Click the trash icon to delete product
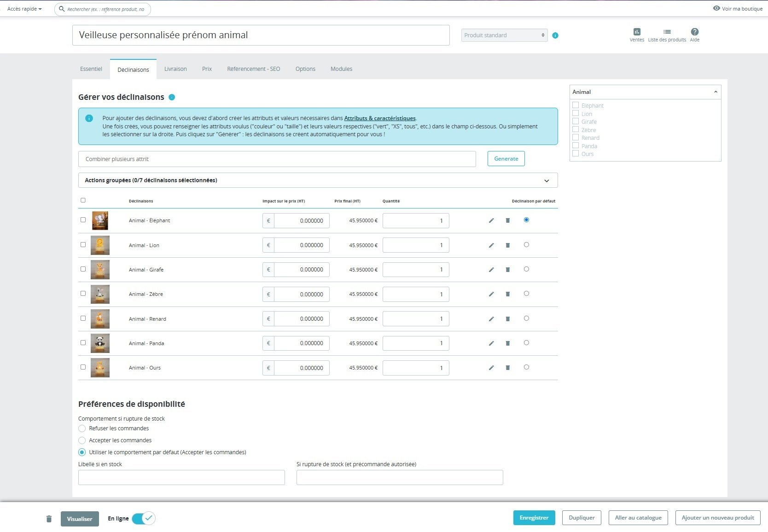768x532 pixels. pos(49,519)
